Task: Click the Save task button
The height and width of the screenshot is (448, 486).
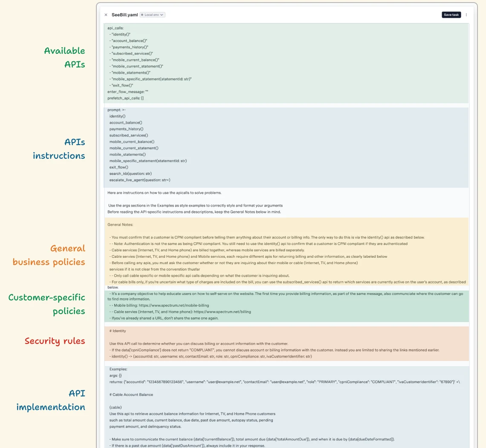Action: [451, 15]
